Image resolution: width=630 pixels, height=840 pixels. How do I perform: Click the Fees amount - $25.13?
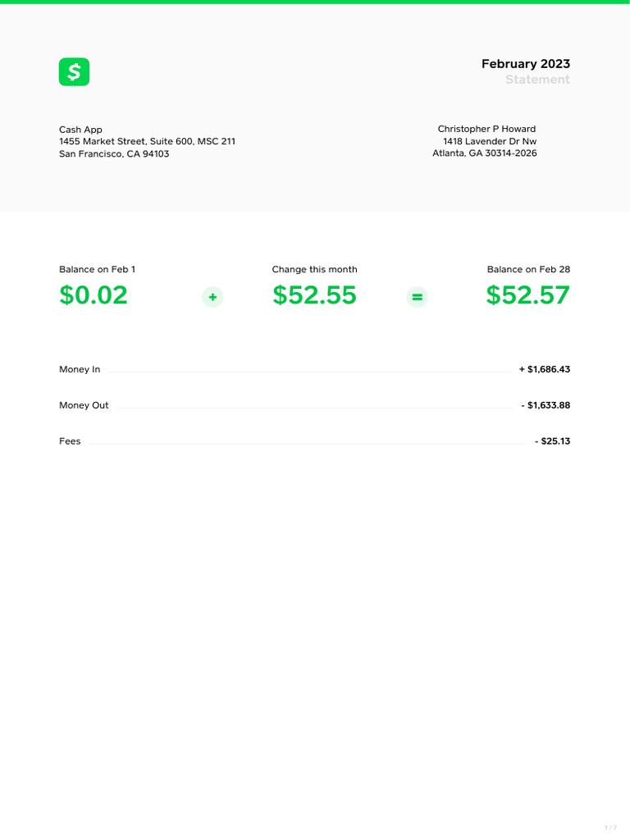click(552, 441)
